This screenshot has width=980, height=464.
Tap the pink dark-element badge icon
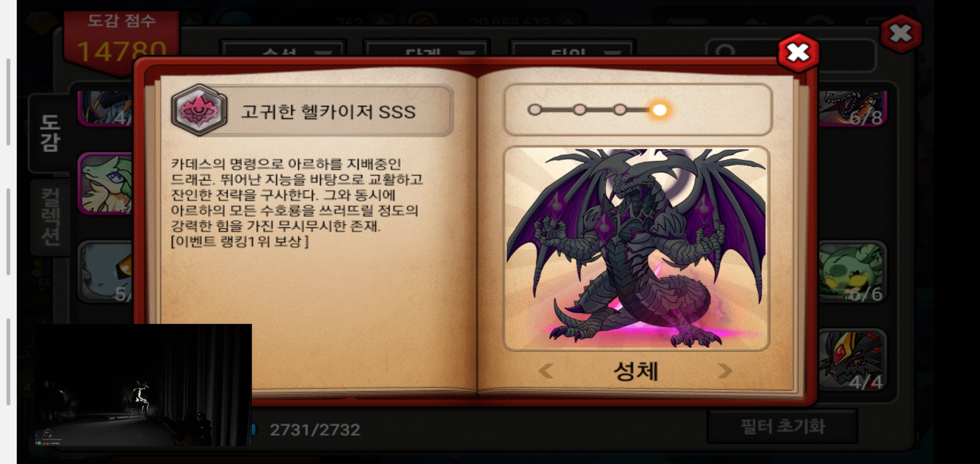[199, 110]
